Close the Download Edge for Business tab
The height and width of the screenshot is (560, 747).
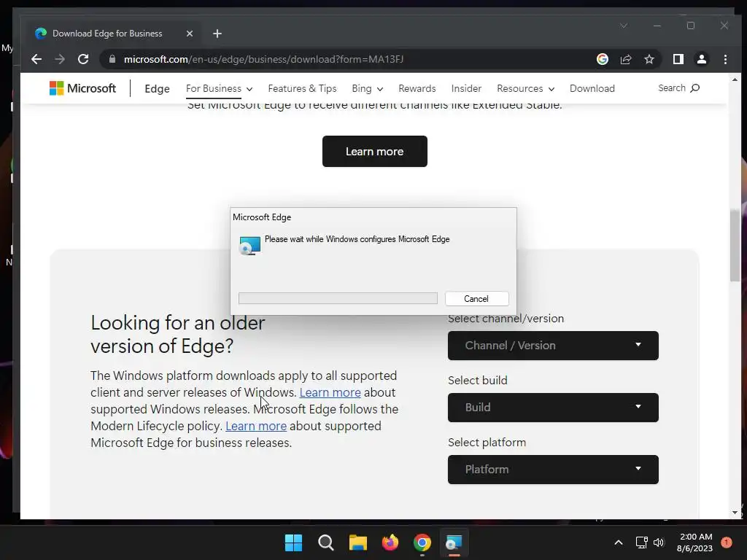(x=189, y=34)
